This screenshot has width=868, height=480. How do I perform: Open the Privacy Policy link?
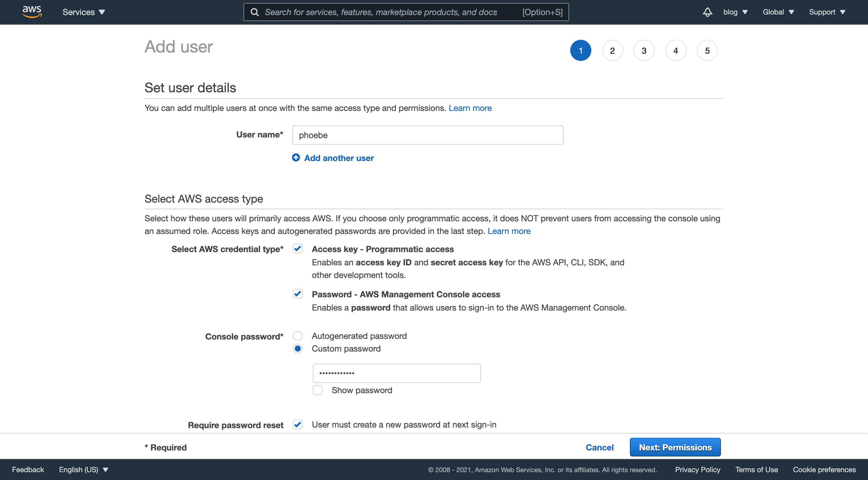click(697, 469)
